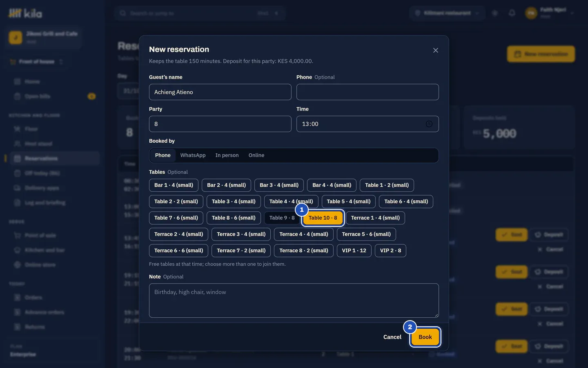Pick Terrace 3 · 4 (small)

[x=241, y=234]
